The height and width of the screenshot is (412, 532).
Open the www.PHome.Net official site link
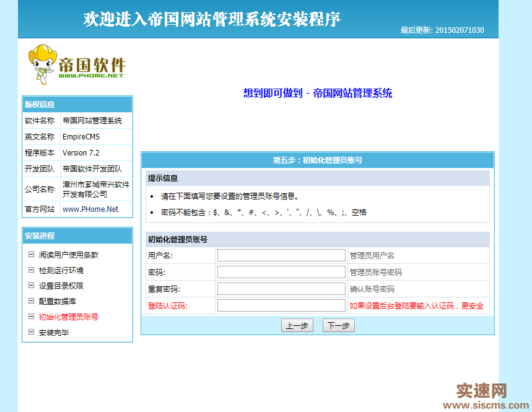90,209
